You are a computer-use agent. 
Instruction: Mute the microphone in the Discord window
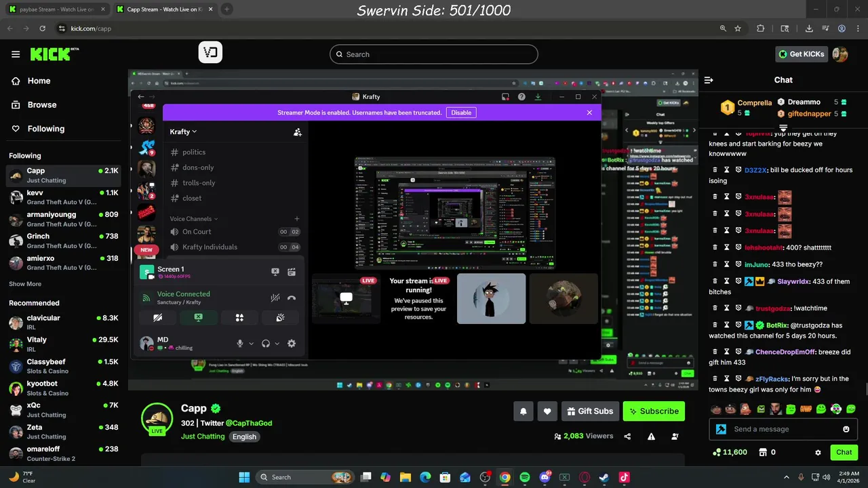point(239,344)
